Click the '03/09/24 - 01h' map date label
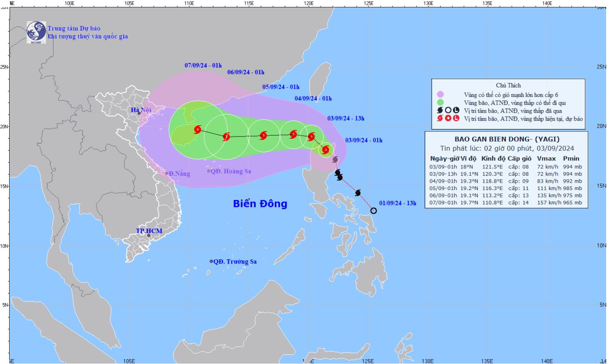 pyautogui.click(x=364, y=140)
